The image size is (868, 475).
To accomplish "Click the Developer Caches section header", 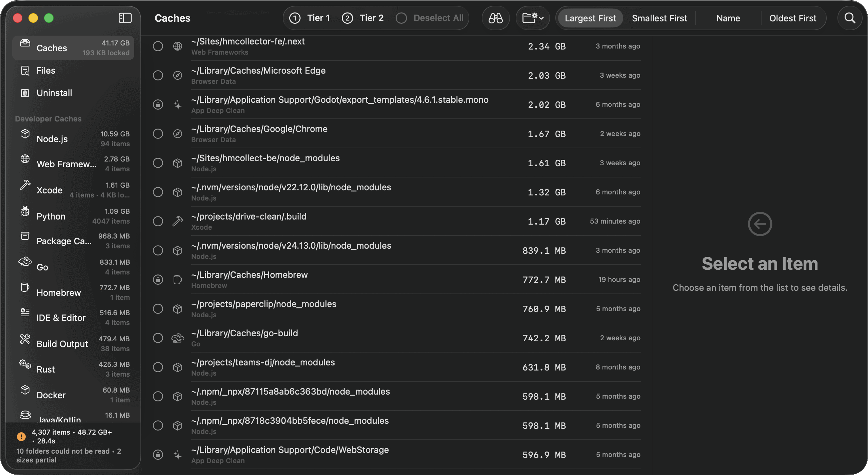I will pos(48,119).
